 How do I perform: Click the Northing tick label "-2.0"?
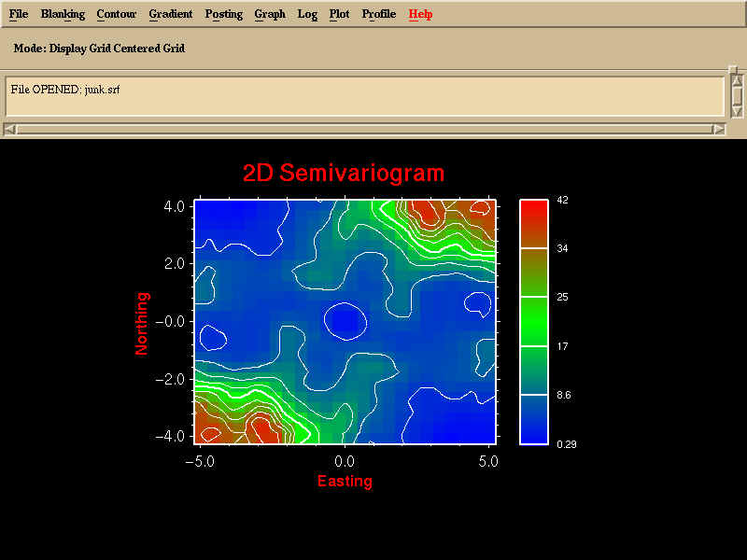tap(171, 380)
